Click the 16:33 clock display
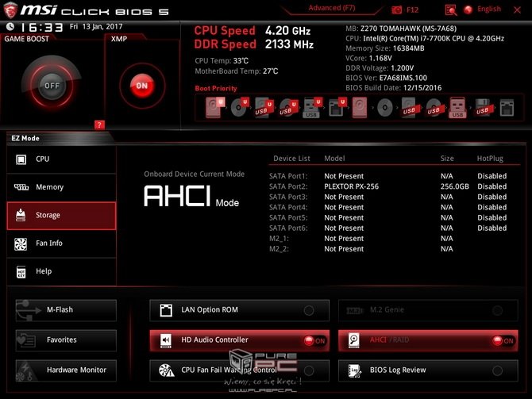Image resolution: width=532 pixels, height=399 pixels. coord(42,28)
